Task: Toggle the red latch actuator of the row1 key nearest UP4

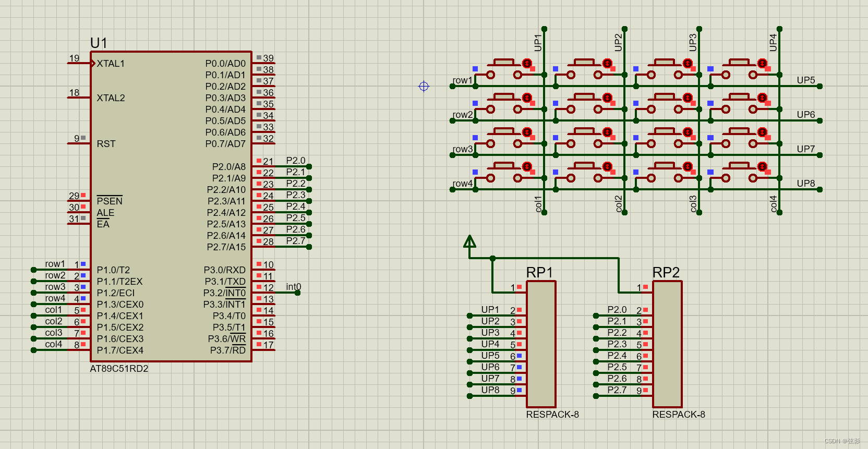Action: (x=762, y=63)
